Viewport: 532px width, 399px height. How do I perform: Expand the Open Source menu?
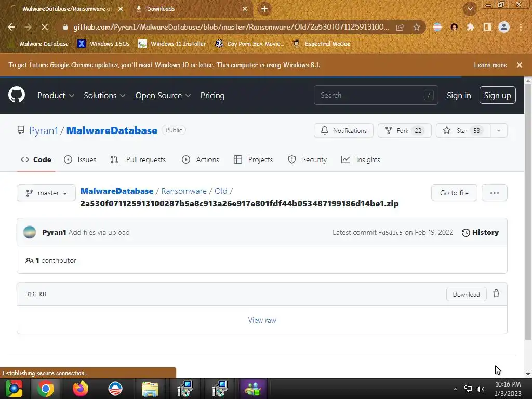163,96
